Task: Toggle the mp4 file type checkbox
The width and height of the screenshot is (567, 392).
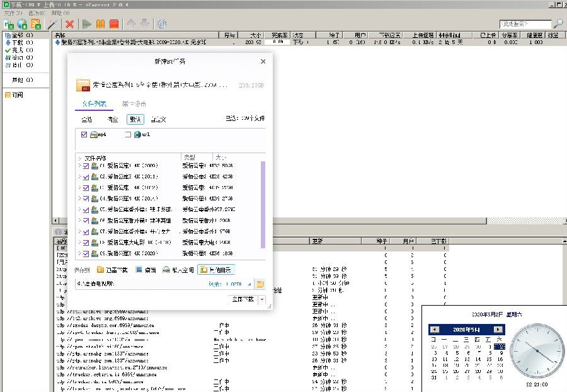Action: [84, 134]
